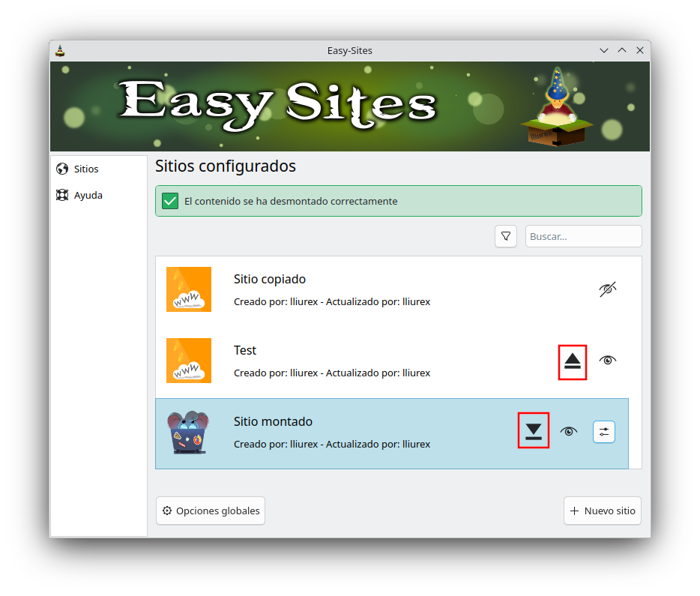Screen dimensions: 700x596
Task: Minimize the Easy-Sites window
Action: point(604,51)
